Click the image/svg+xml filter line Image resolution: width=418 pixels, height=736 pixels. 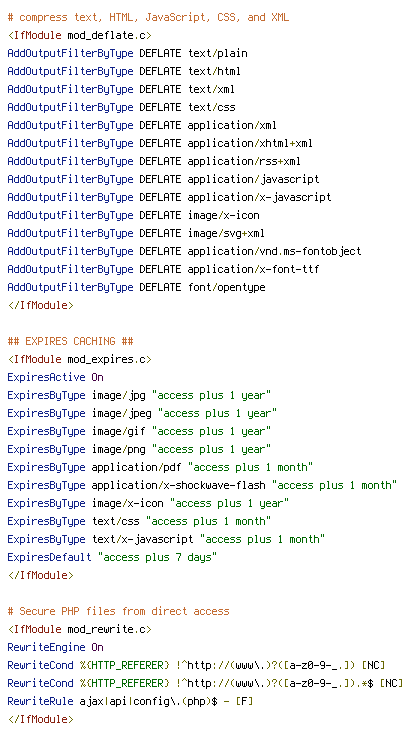[136, 234]
